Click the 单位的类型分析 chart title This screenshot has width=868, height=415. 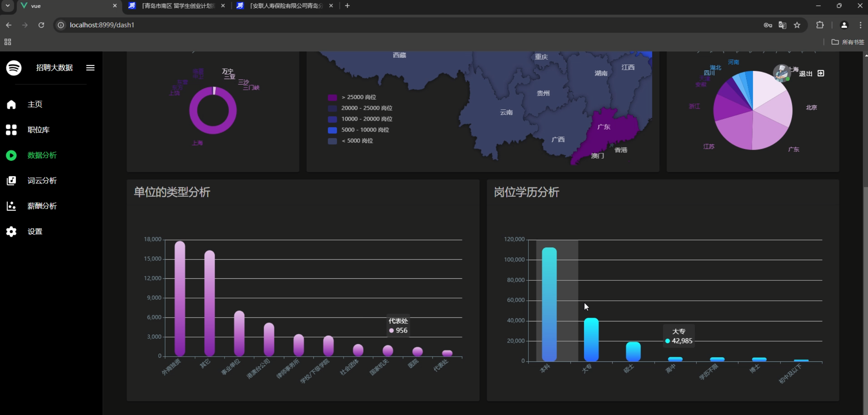172,192
